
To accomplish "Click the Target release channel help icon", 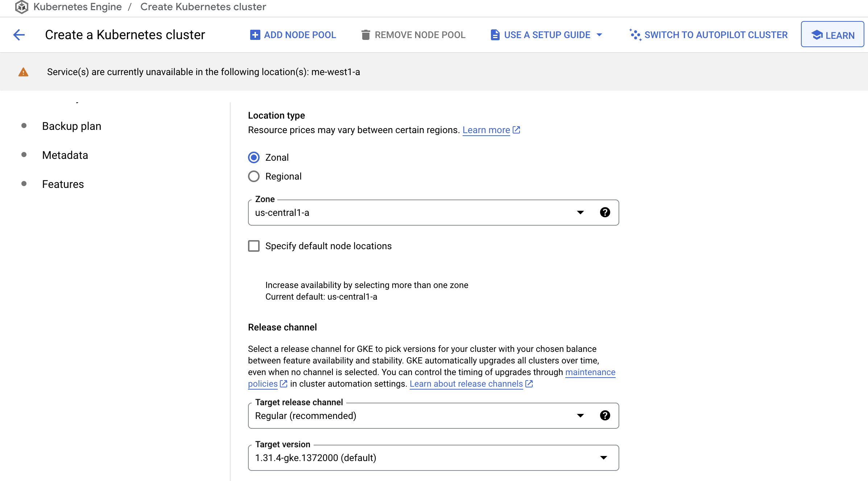I will pos(605,415).
